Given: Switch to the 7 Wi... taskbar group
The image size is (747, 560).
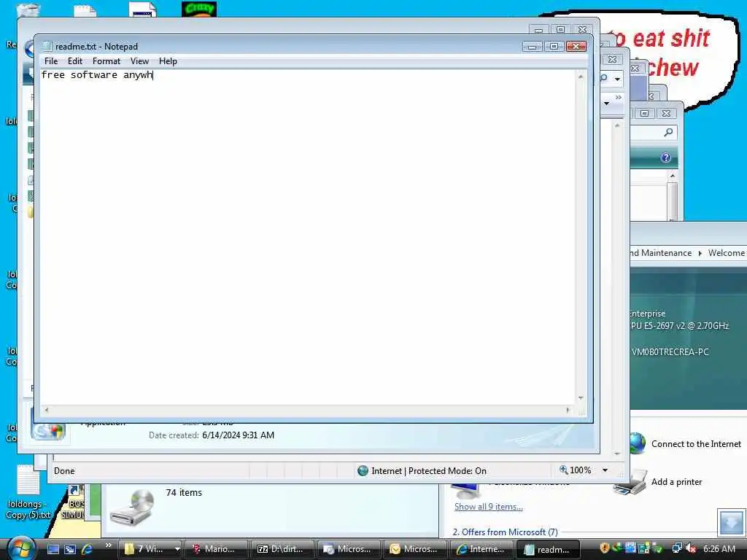Looking at the screenshot, I should tap(146, 549).
